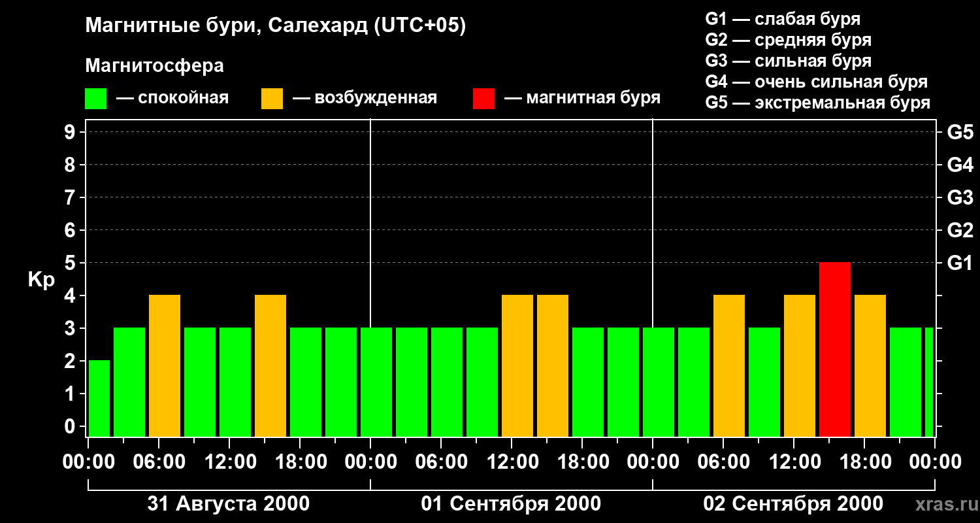Click the orange 'возбужденная' legend swatch
This screenshot has width=980, height=523.
pyautogui.click(x=272, y=99)
